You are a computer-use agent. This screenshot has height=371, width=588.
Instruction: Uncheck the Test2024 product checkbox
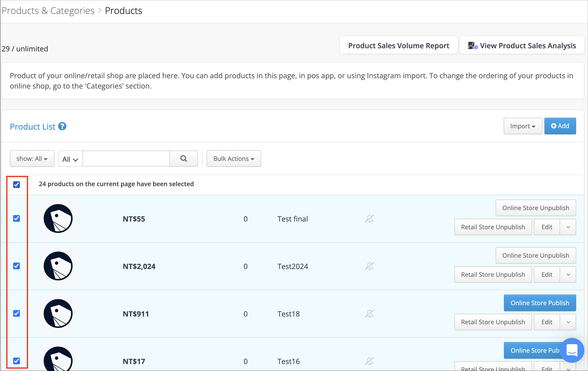coord(17,266)
